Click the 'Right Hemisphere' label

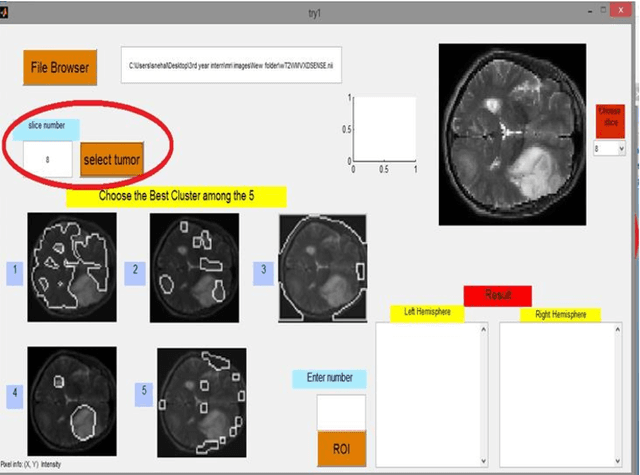(560, 315)
